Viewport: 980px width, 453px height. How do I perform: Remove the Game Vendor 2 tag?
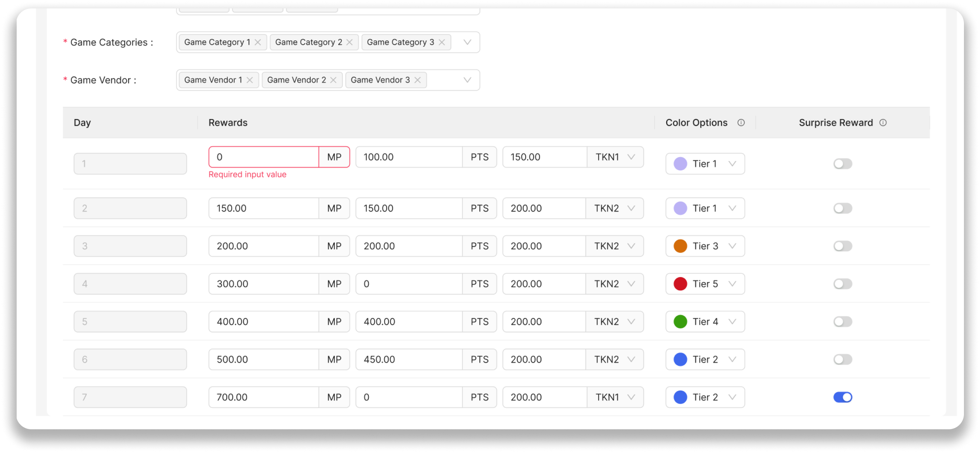[333, 80]
